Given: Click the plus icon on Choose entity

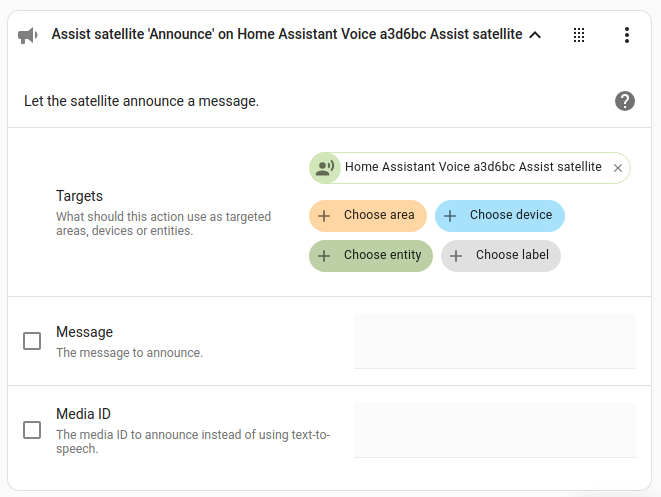Looking at the screenshot, I should pos(324,256).
